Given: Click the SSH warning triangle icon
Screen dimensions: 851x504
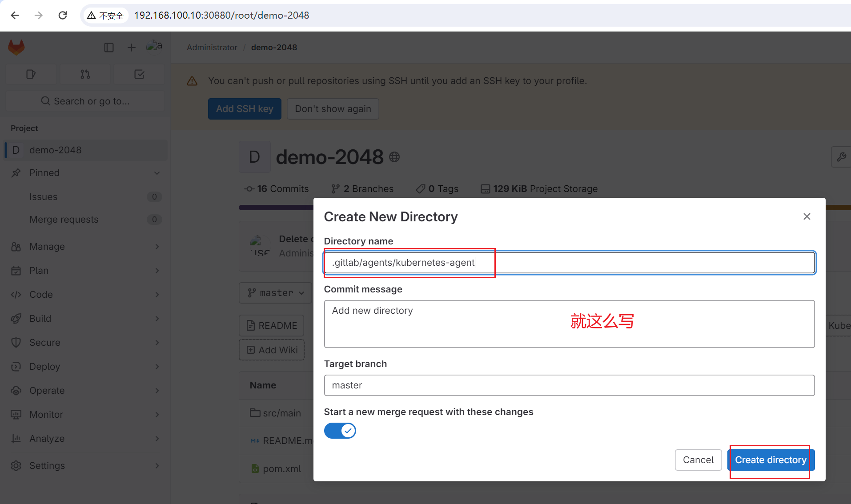Looking at the screenshot, I should (192, 81).
